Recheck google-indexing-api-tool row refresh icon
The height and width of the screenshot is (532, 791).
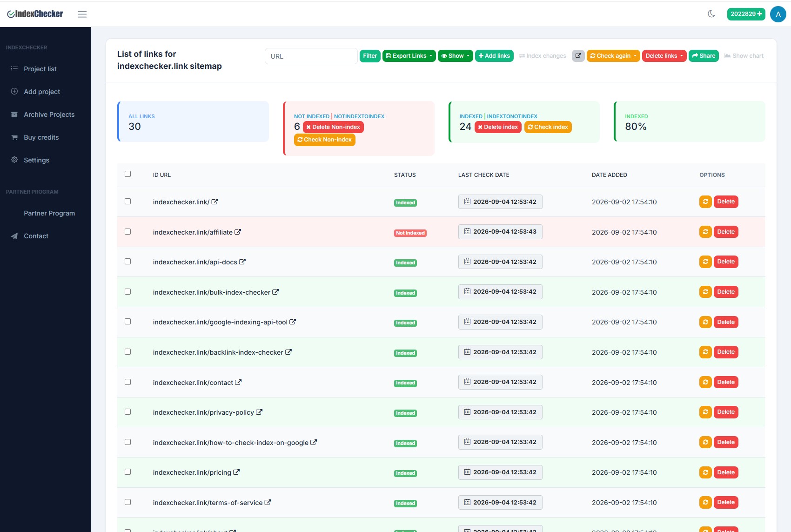point(705,322)
